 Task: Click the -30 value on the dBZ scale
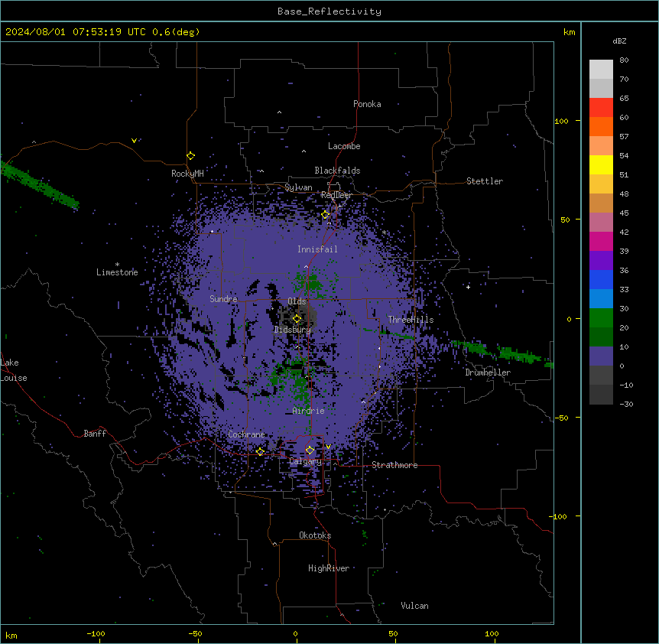coord(626,405)
